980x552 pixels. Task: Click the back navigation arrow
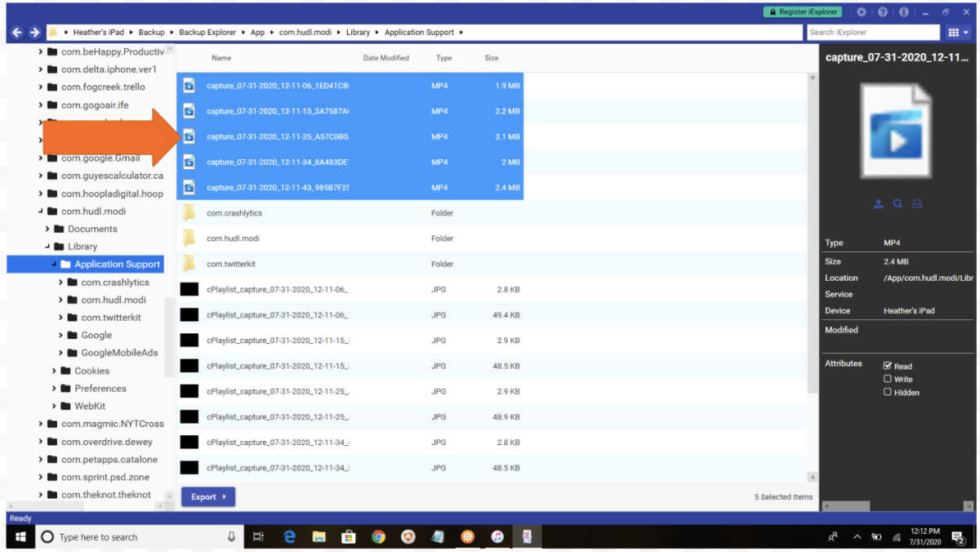pos(17,33)
